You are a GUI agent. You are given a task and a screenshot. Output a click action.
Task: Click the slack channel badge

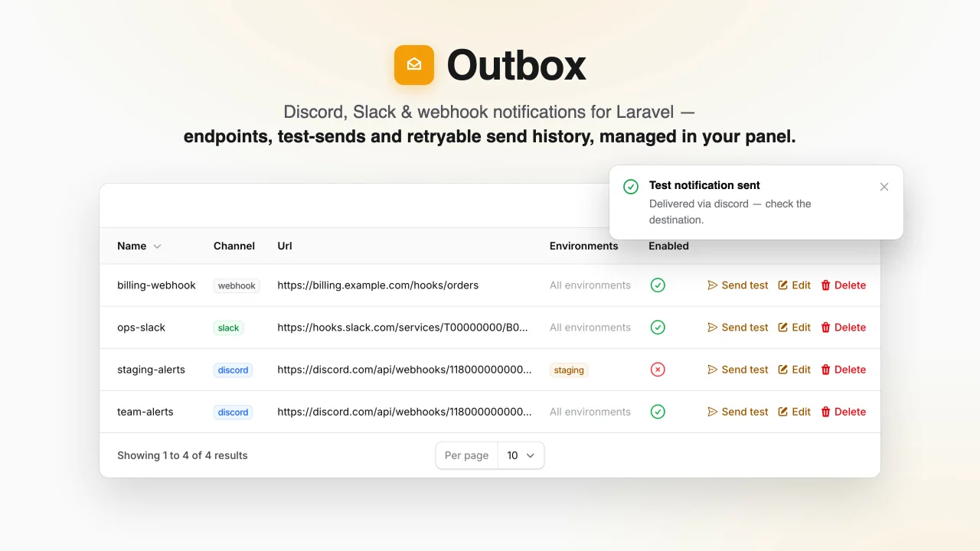coord(228,328)
